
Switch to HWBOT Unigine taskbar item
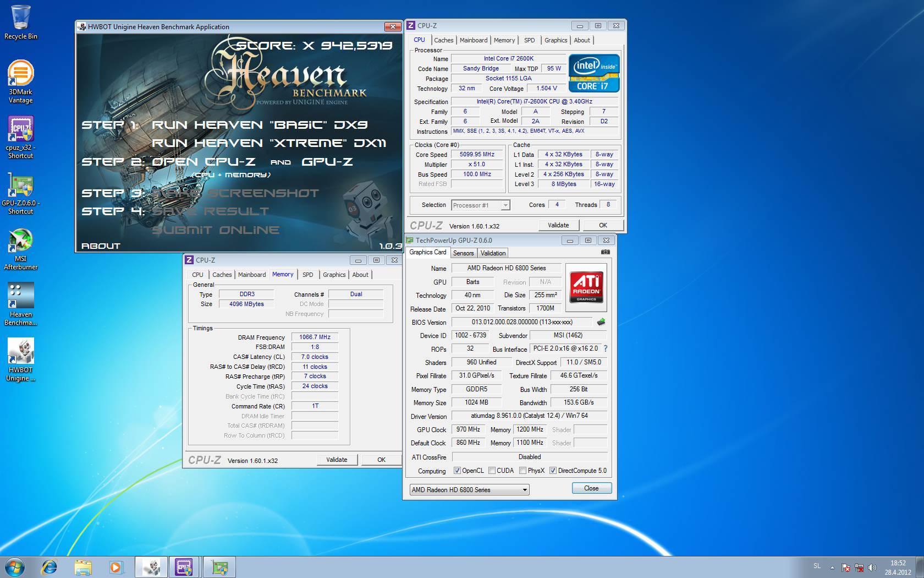[x=151, y=567]
